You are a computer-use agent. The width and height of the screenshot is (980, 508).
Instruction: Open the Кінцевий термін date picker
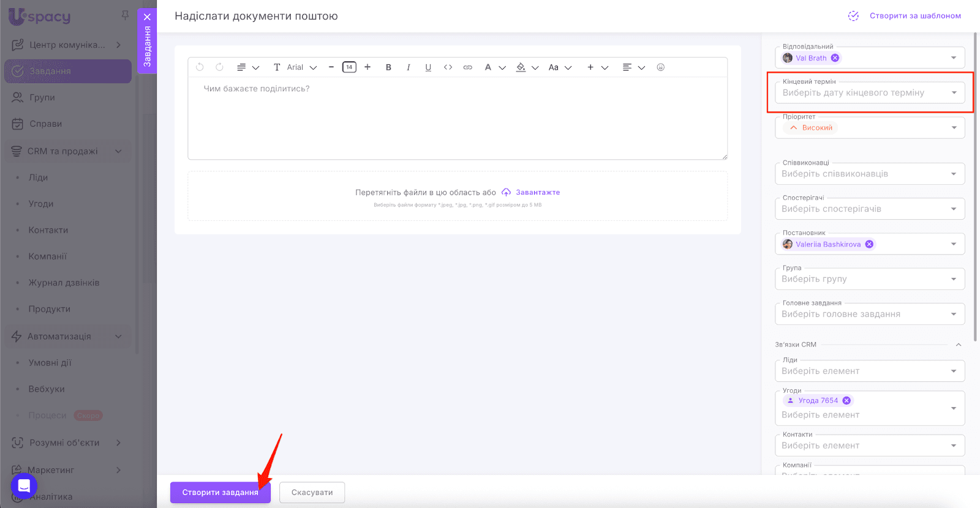coord(870,93)
